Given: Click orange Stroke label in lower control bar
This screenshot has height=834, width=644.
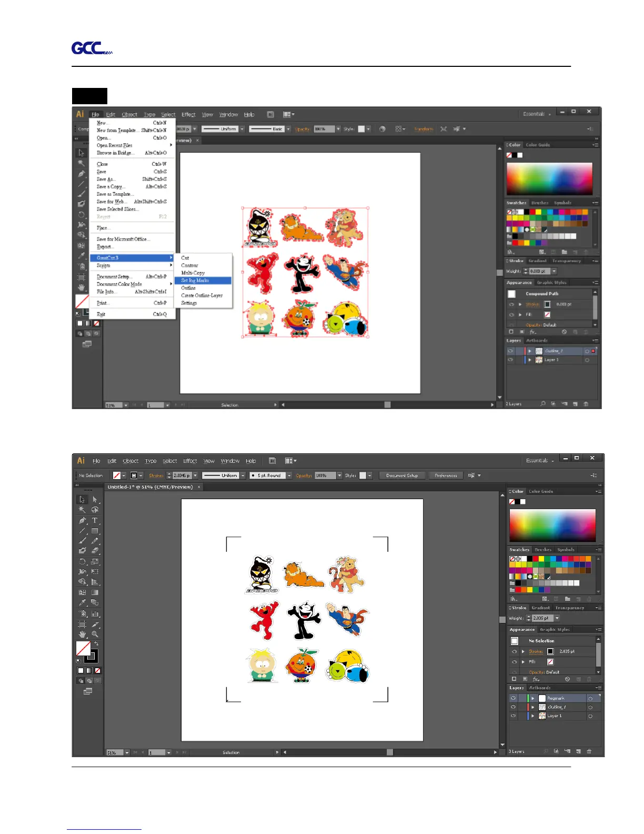Looking at the screenshot, I should click(x=156, y=475).
